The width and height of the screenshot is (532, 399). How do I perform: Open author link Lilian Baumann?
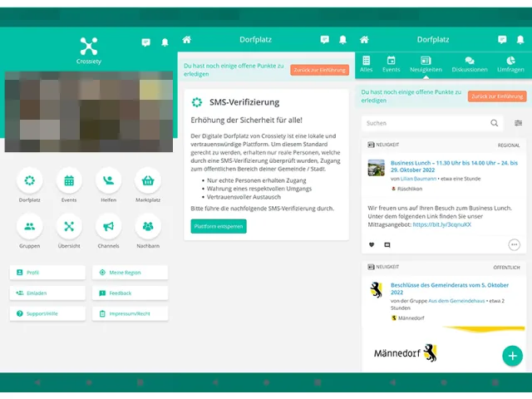pos(418,179)
